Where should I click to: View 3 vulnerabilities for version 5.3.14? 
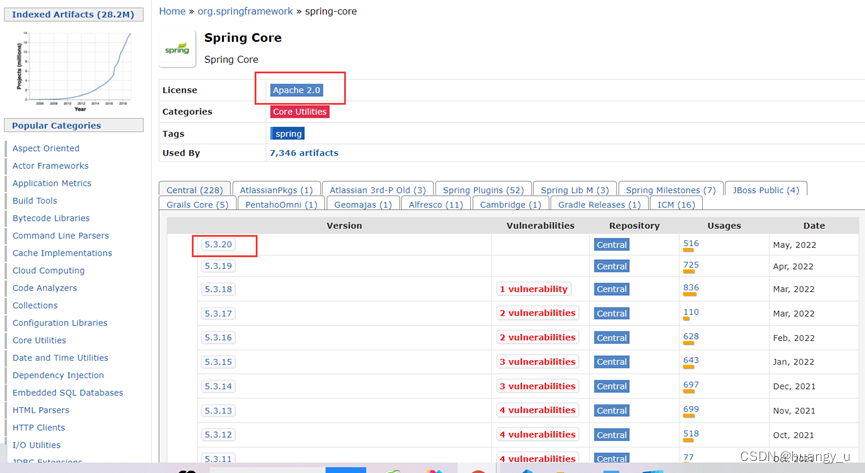coord(537,386)
